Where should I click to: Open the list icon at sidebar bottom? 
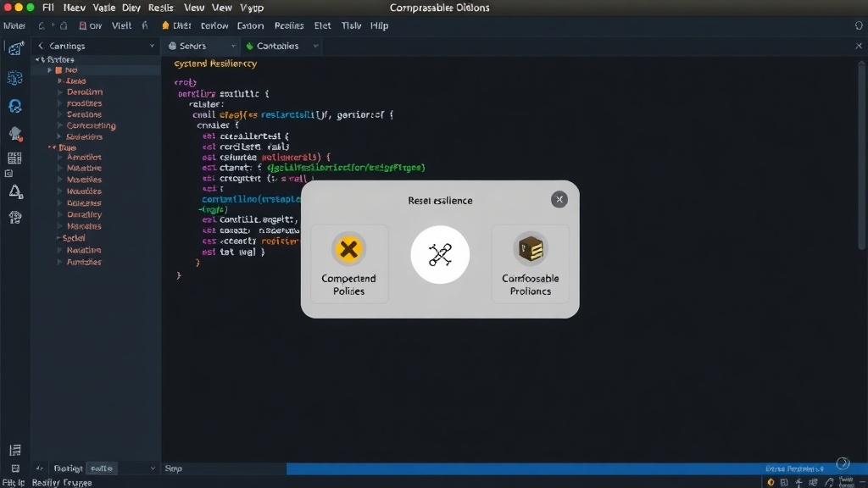pos(15,450)
